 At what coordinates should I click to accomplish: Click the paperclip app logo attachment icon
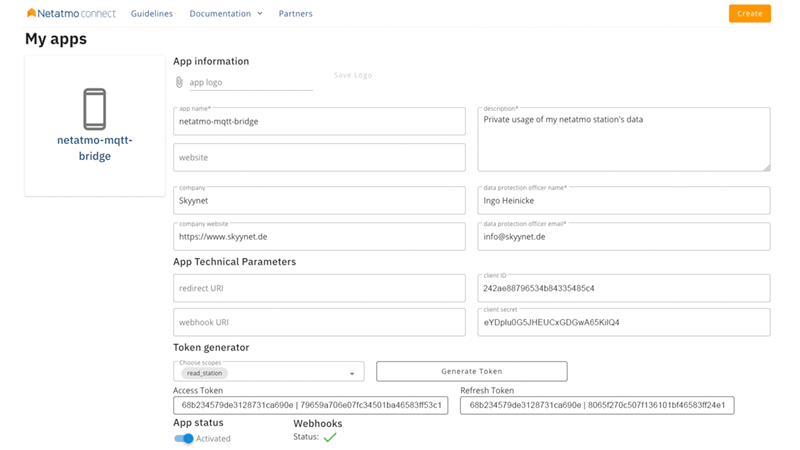click(x=179, y=82)
